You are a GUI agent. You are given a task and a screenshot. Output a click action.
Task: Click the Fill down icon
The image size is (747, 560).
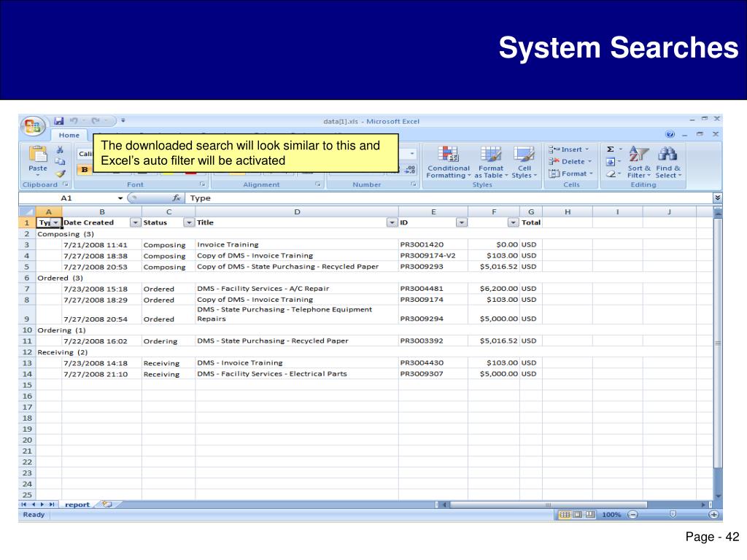(x=611, y=162)
